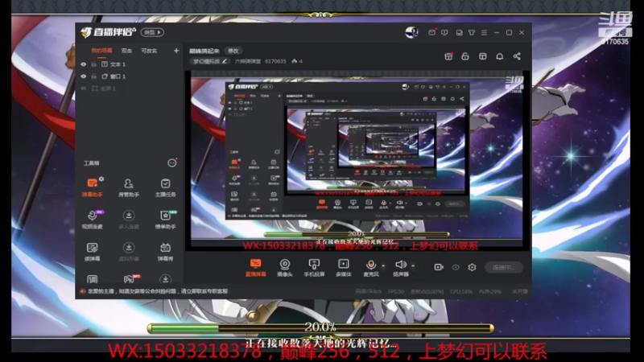Screen dimensions: 644x362
Task: Toggle the preview eye icon by settings
Action: pyautogui.click(x=456, y=267)
